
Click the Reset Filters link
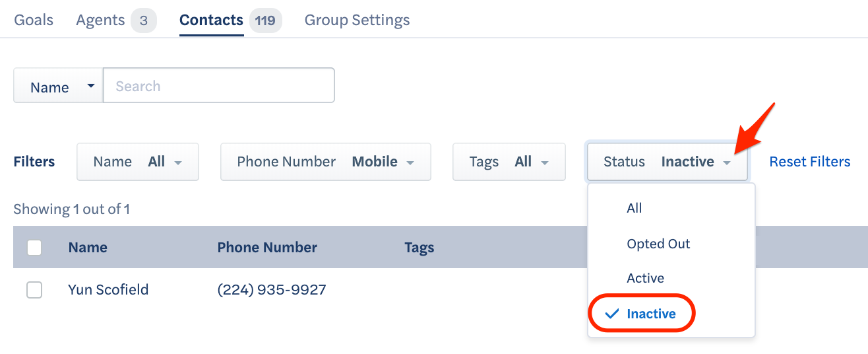(x=810, y=162)
